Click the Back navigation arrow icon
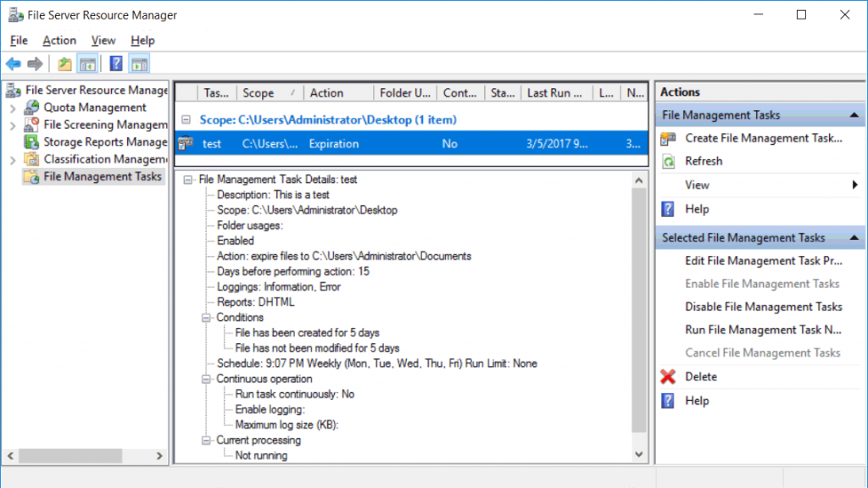 14,63
